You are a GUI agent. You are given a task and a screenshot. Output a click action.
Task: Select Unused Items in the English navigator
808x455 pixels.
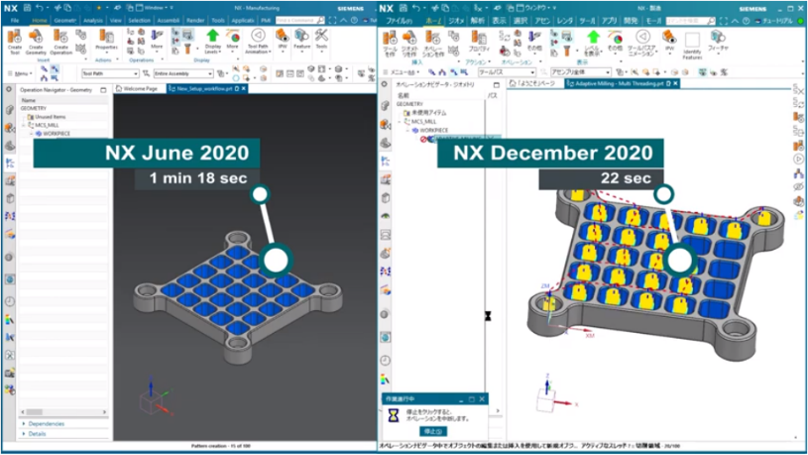click(x=46, y=117)
